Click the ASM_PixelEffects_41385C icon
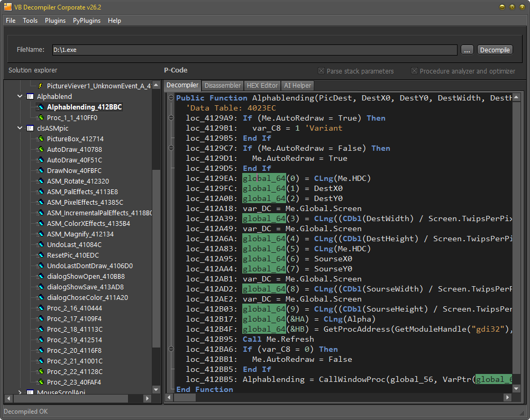Viewport: 530px width, 420px height. [41, 203]
